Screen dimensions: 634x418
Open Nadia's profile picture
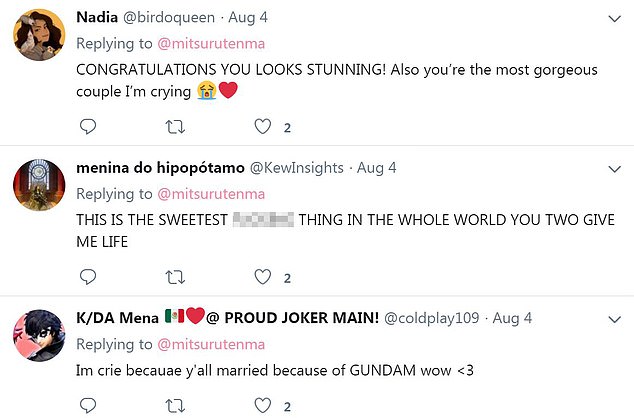pyautogui.click(x=39, y=37)
